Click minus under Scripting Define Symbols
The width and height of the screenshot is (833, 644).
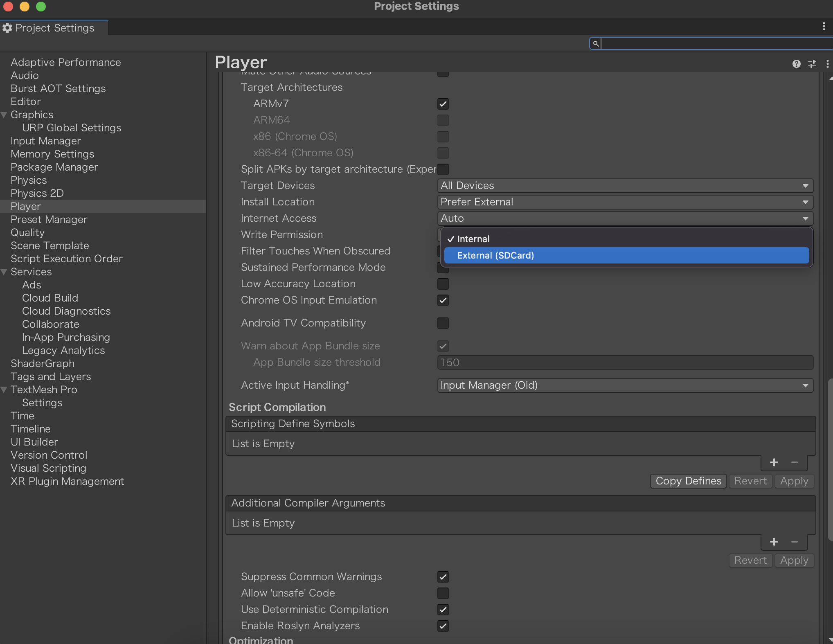[795, 462]
